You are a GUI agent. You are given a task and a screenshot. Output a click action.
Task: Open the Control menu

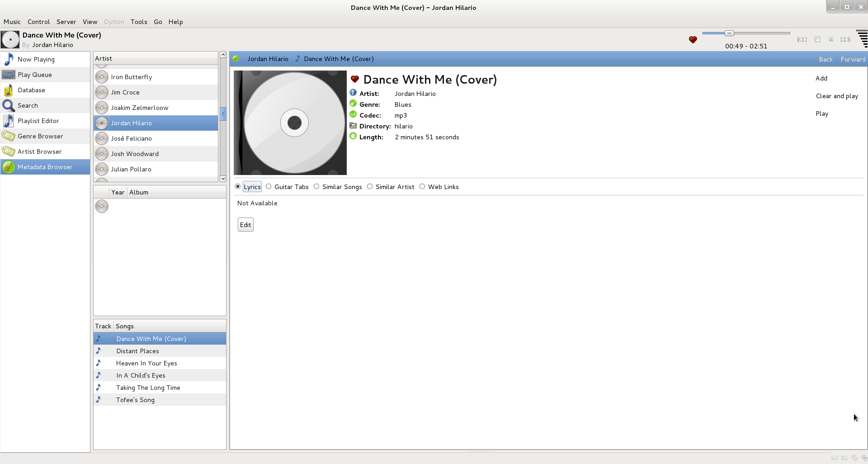(x=38, y=22)
